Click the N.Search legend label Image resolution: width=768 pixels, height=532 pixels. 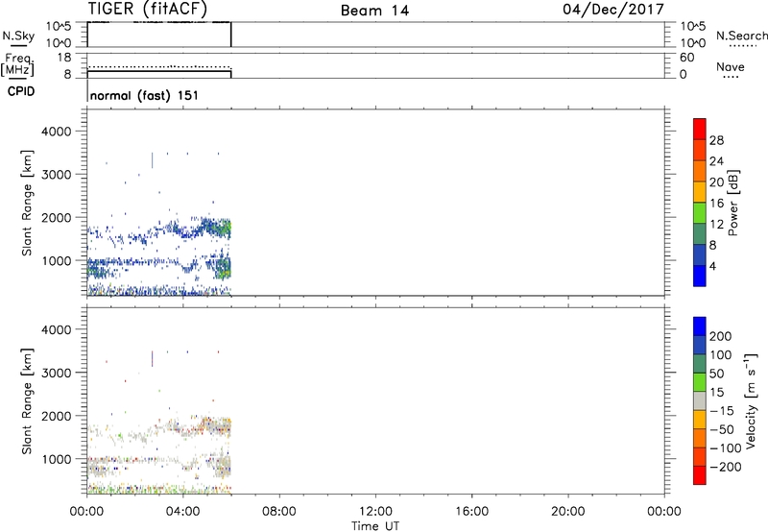(x=741, y=36)
